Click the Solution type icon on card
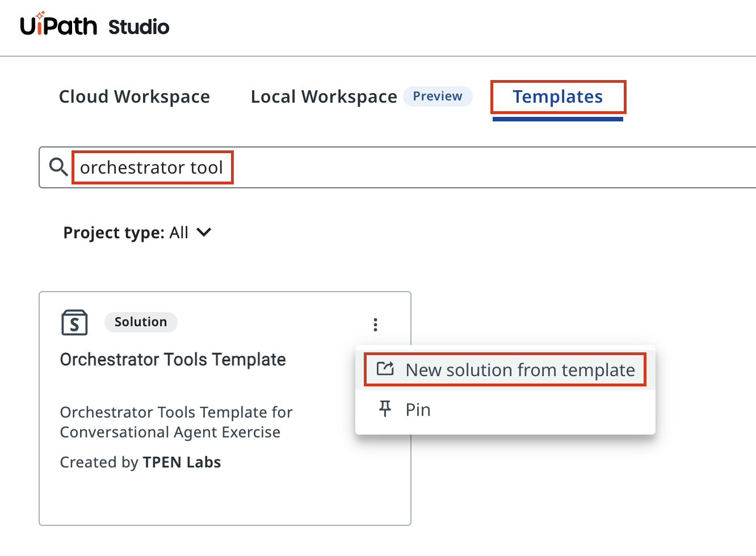 pos(74,322)
